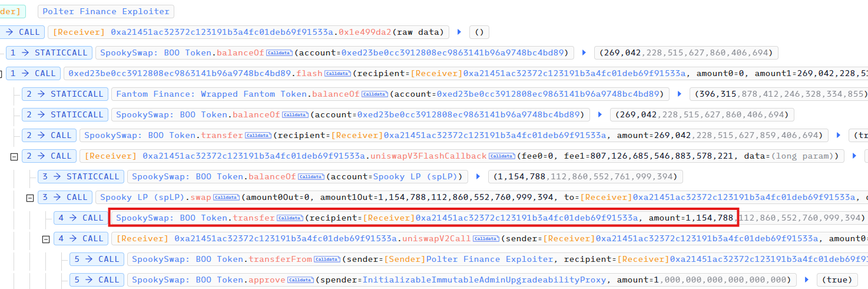Expand return arrow after account=Spooky LP (spLP)
Screen dimensions: 868x289
(479, 176)
